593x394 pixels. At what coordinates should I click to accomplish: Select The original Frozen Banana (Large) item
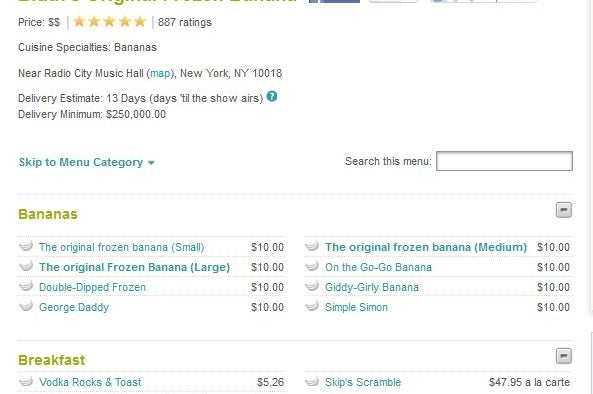coord(134,267)
